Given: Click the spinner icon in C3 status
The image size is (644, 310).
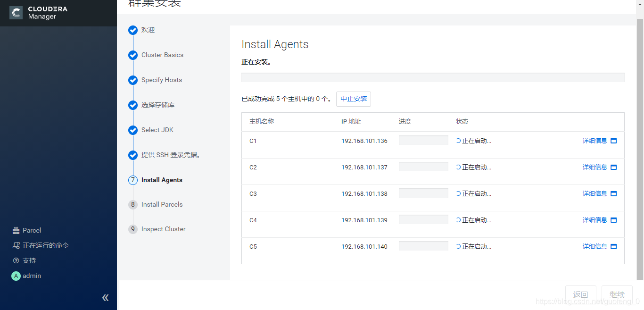Looking at the screenshot, I should point(459,193).
